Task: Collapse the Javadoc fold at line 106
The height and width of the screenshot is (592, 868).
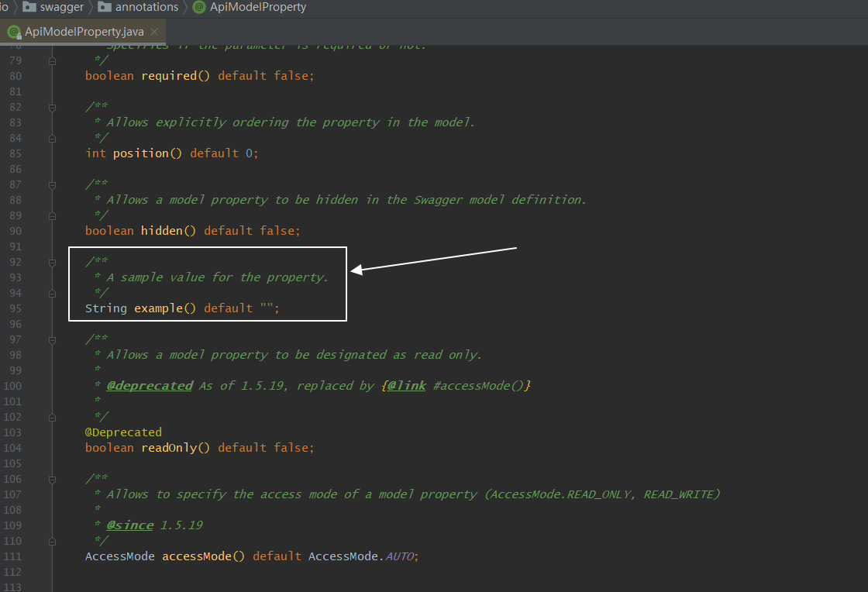Action: (x=52, y=479)
